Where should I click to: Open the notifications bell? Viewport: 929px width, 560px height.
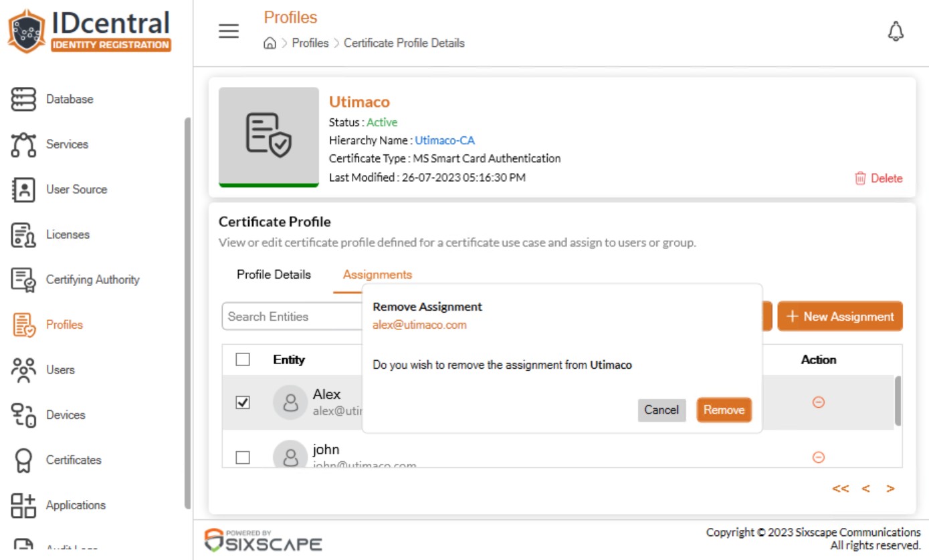click(896, 31)
